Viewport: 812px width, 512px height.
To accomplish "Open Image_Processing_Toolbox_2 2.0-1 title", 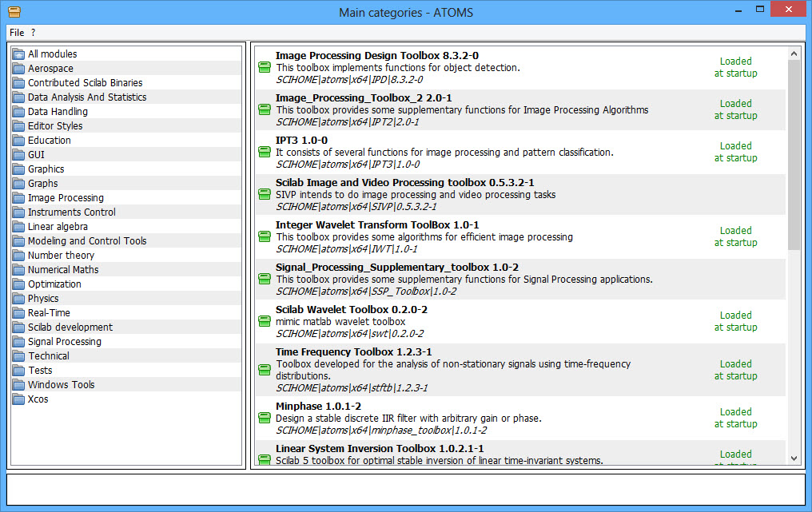I will click(364, 97).
